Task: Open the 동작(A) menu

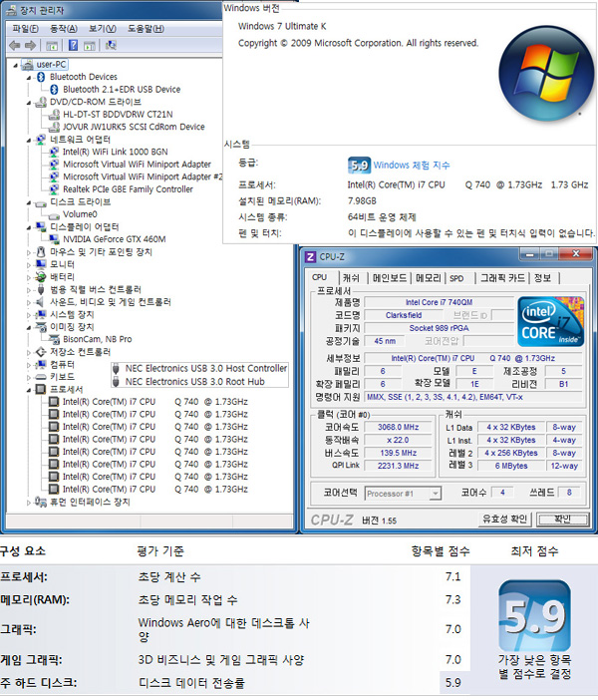Action: (x=64, y=29)
